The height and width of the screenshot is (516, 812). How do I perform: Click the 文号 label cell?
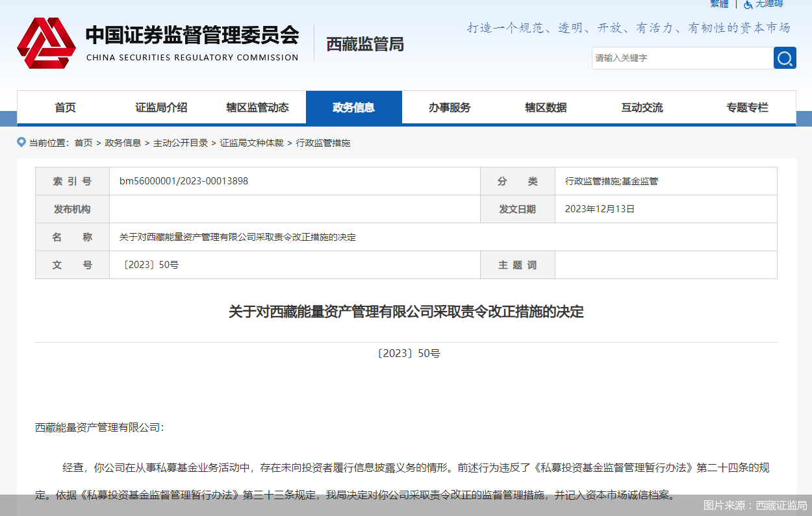click(72, 265)
